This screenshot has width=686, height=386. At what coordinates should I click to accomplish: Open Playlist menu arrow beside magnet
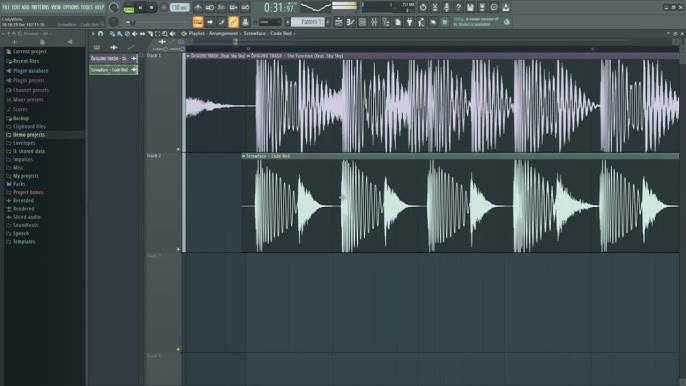(x=93, y=34)
